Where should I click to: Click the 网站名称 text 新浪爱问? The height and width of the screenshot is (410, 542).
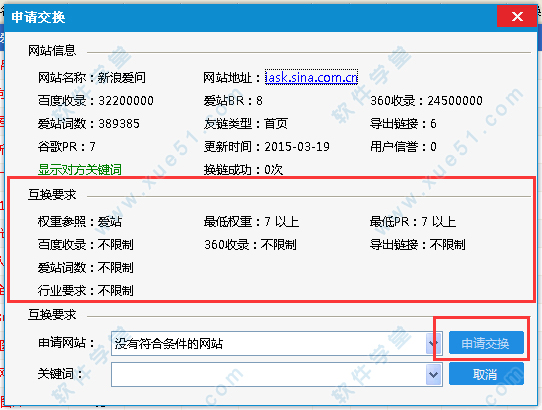pyautogui.click(x=122, y=77)
